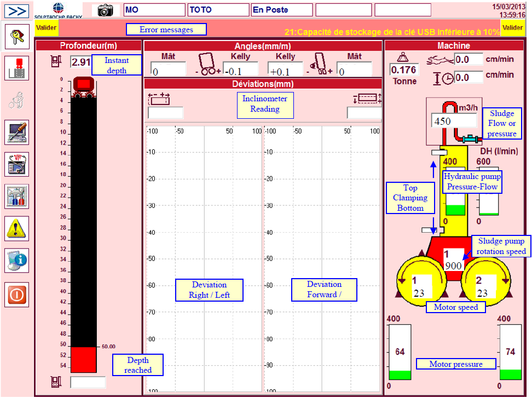Expand the sidebar with double-arrow button
The width and height of the screenshot is (532, 398).
pos(17,10)
